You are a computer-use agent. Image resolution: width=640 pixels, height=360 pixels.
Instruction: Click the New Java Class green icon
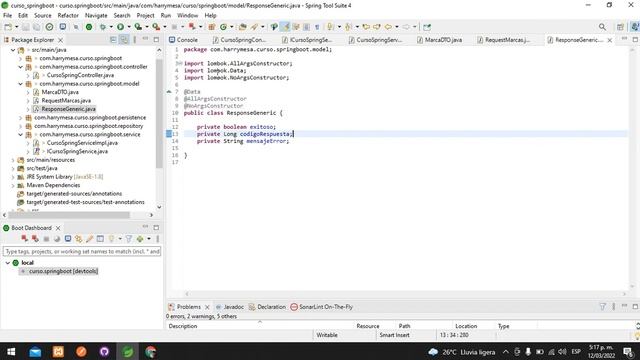pyautogui.click(x=223, y=27)
